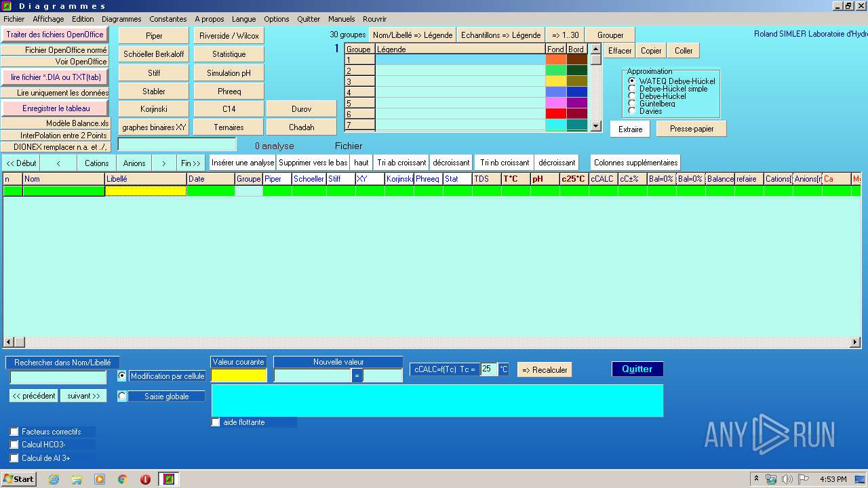The height and width of the screenshot is (488, 868).
Task: Click the suivant >> search button
Action: [84, 396]
